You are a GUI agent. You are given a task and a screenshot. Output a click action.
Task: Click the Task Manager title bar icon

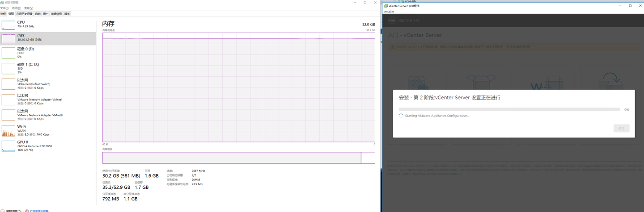(2, 2)
